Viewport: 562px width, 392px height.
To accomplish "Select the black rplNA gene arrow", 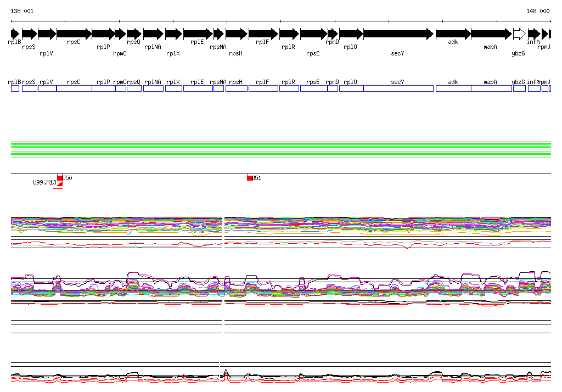I will (x=154, y=34).
